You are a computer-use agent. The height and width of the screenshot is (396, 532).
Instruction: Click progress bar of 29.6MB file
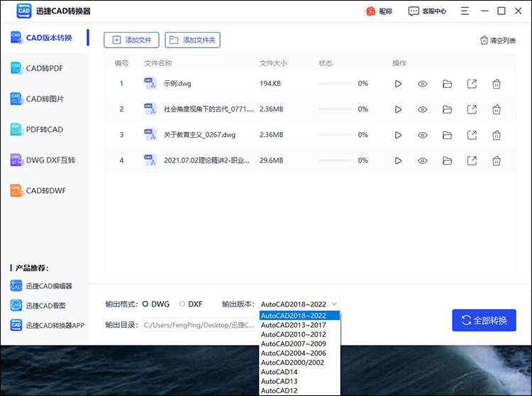pos(336,160)
